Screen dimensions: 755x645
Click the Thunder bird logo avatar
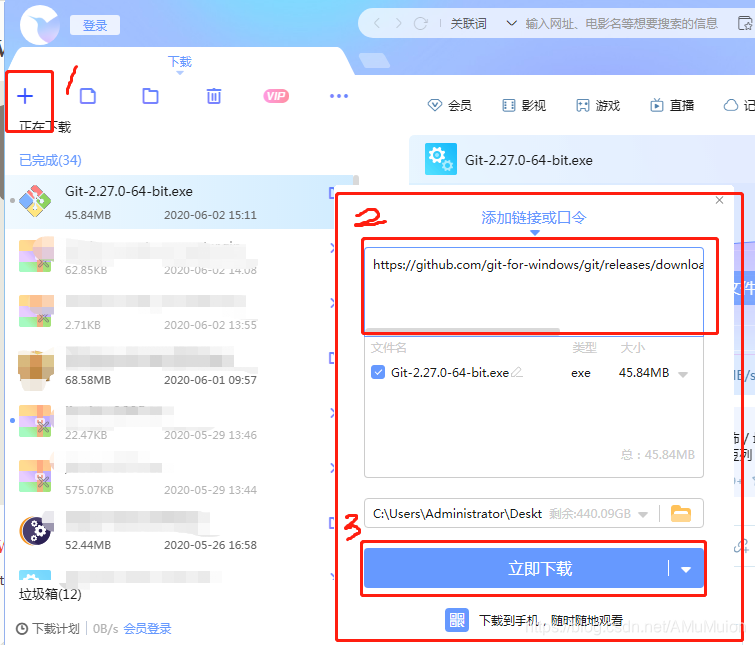click(x=39, y=25)
